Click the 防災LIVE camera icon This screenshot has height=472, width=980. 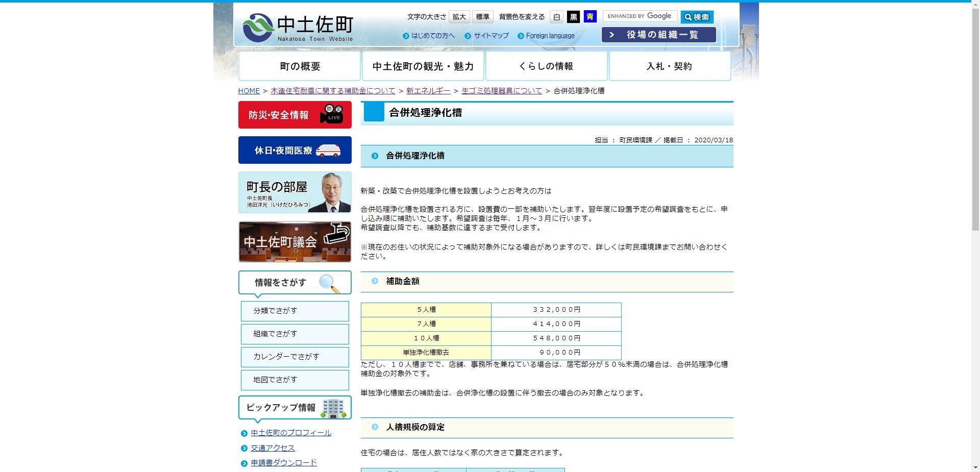pyautogui.click(x=332, y=114)
